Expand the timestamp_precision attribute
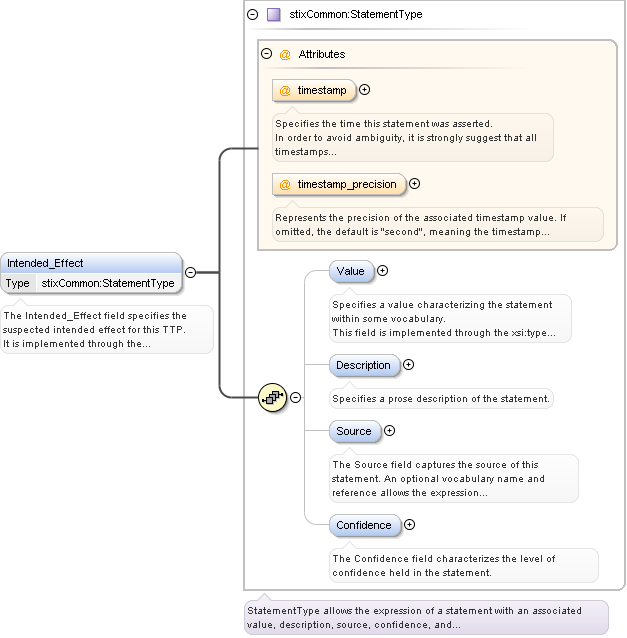Image resolution: width=627 pixels, height=638 pixels. click(x=415, y=184)
